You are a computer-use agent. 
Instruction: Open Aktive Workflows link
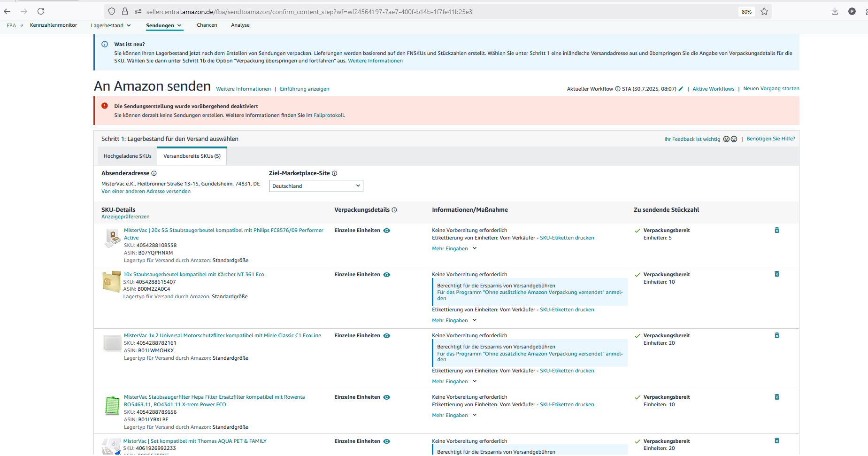(714, 89)
